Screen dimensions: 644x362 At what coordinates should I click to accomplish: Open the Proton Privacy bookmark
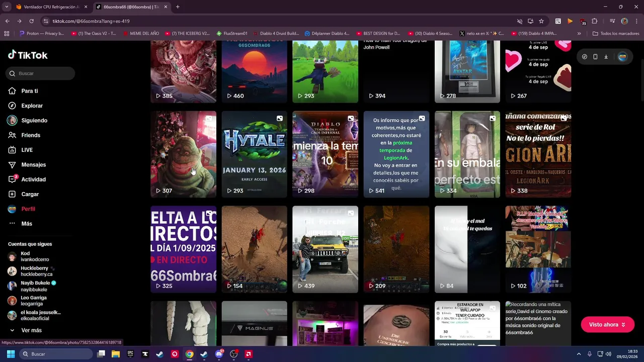(41, 34)
